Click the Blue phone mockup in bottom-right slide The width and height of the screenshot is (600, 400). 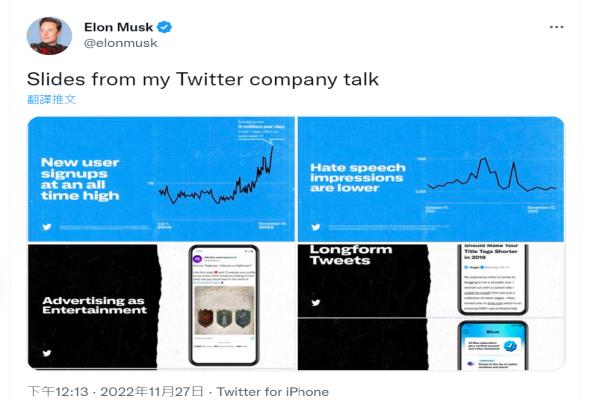point(492,346)
